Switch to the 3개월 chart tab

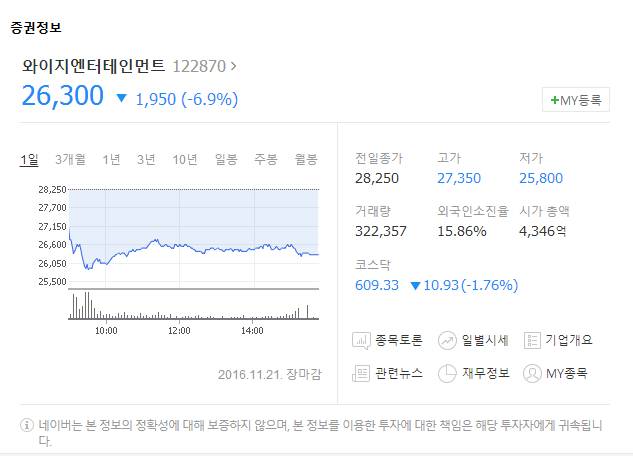tap(70, 159)
